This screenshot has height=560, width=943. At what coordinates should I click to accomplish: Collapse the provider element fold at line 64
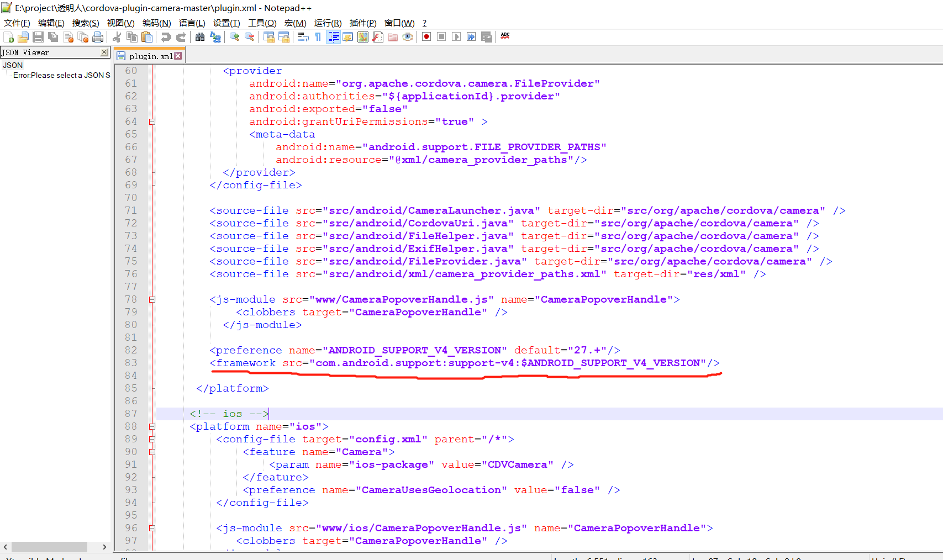pos(152,121)
